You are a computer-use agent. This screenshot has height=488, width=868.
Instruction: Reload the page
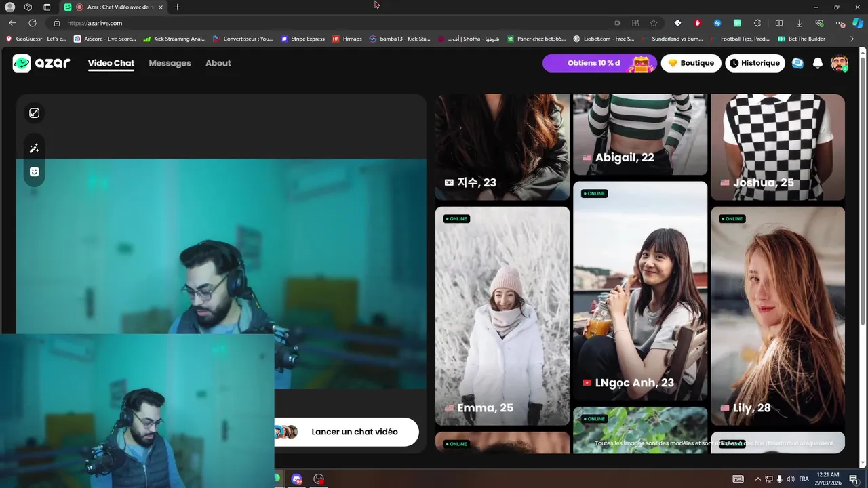point(33,23)
